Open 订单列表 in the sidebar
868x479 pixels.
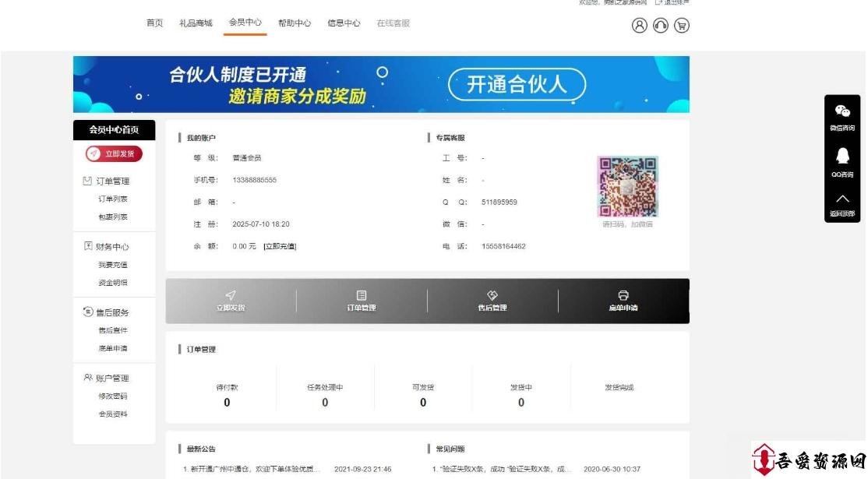point(113,199)
